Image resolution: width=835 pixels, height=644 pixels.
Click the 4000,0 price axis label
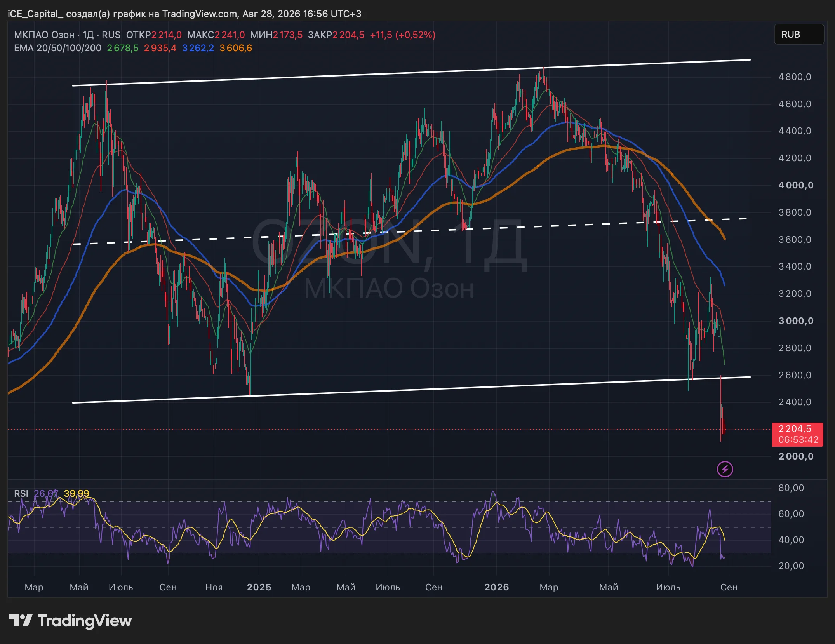[796, 185]
